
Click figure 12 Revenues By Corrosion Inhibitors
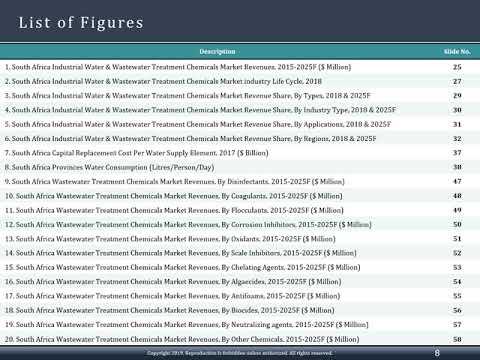pos(188,225)
